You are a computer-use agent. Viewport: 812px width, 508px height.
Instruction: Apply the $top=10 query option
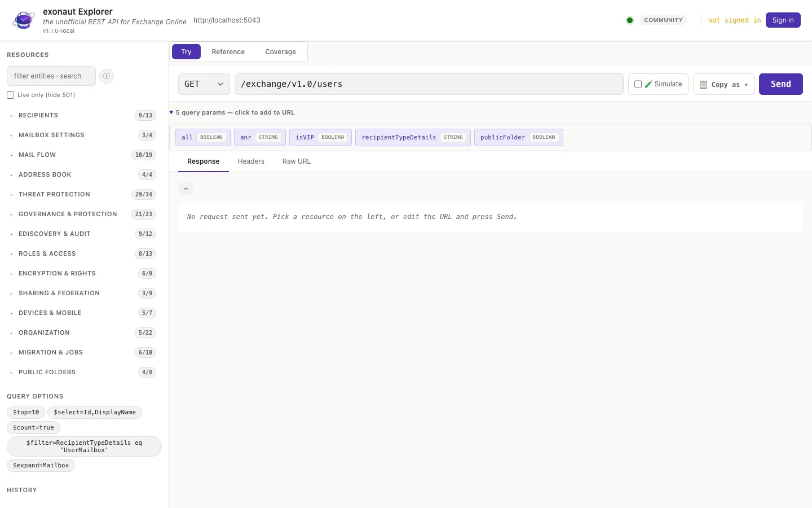click(x=26, y=413)
